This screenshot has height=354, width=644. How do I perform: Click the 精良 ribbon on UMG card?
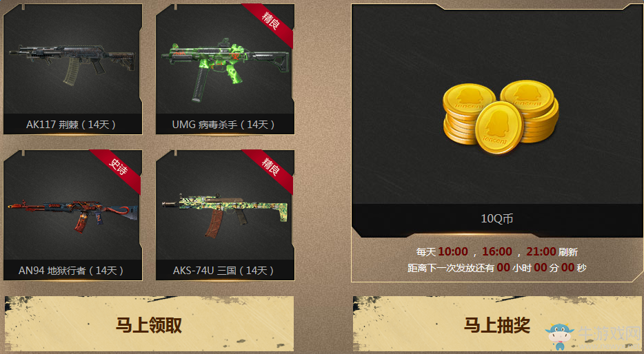coord(271,21)
